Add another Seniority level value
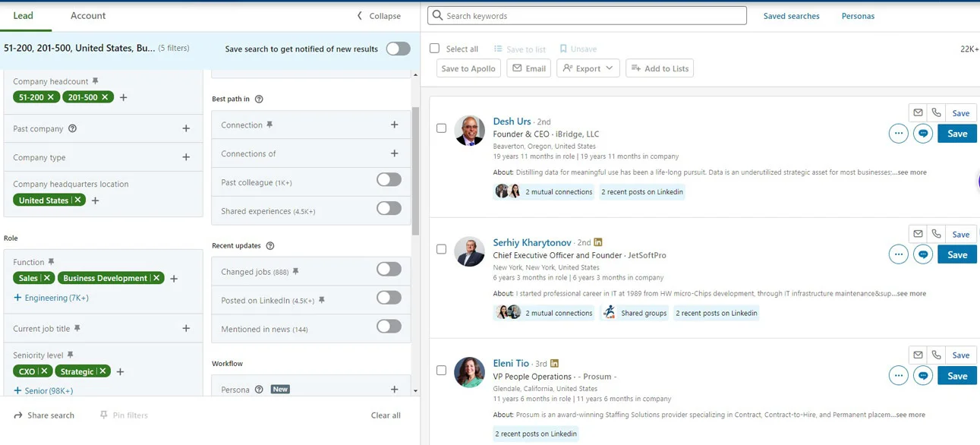 pyautogui.click(x=120, y=372)
